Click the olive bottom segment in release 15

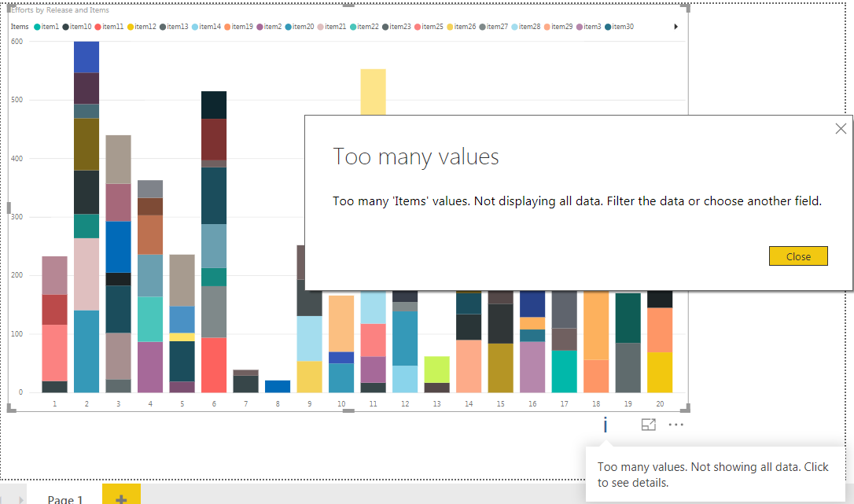[501, 368]
